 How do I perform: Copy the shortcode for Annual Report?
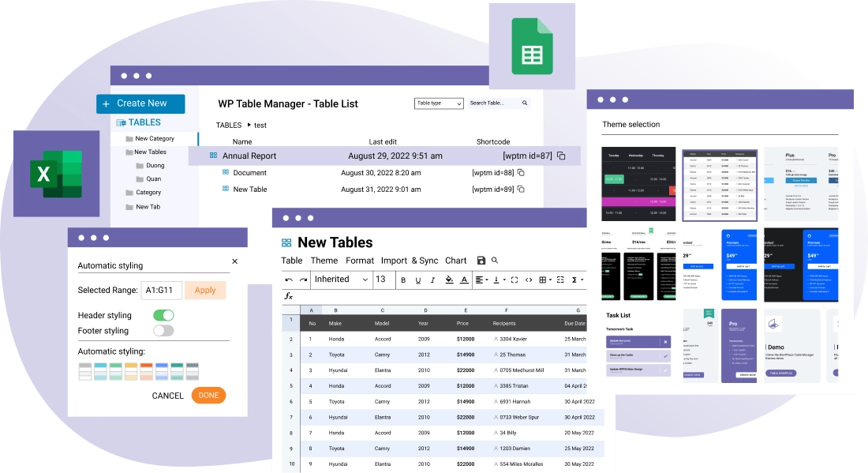pos(560,156)
